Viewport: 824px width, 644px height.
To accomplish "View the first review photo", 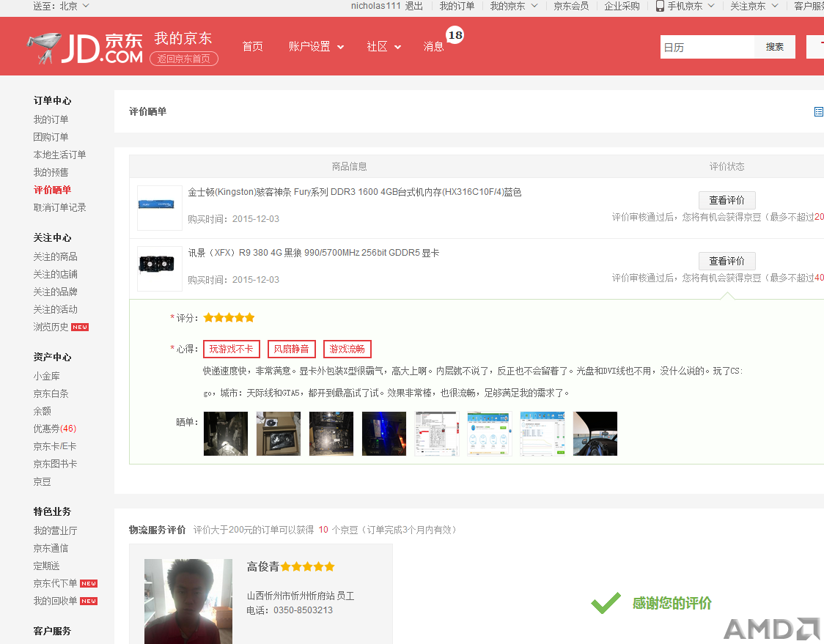I will coord(226,434).
